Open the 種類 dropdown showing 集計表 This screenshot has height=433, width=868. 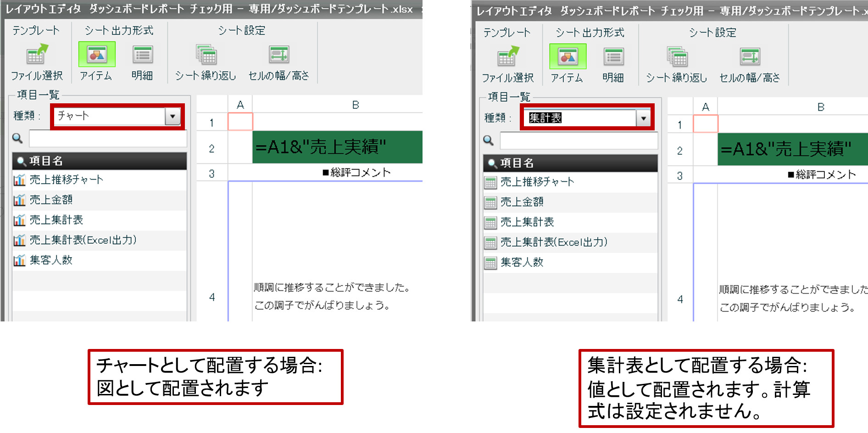tap(643, 118)
